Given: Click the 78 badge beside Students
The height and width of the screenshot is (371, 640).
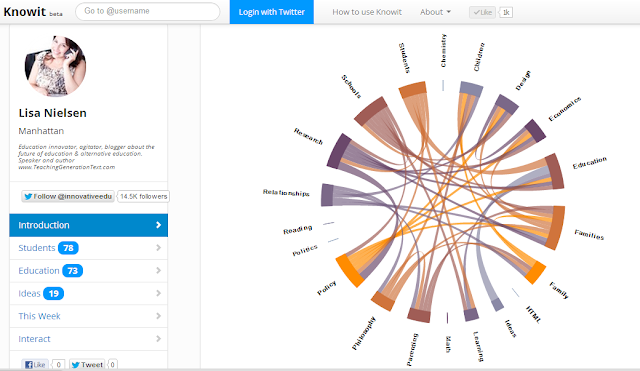Looking at the screenshot, I should pos(68,248).
